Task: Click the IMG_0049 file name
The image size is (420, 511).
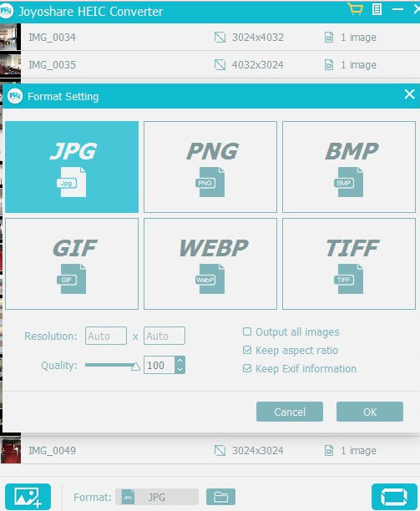Action: (x=52, y=450)
